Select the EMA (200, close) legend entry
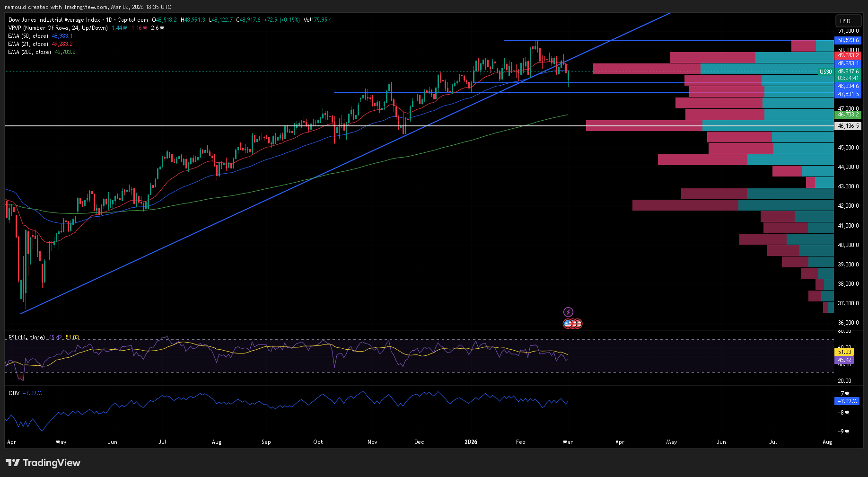This screenshot has height=477, width=868. click(x=29, y=52)
